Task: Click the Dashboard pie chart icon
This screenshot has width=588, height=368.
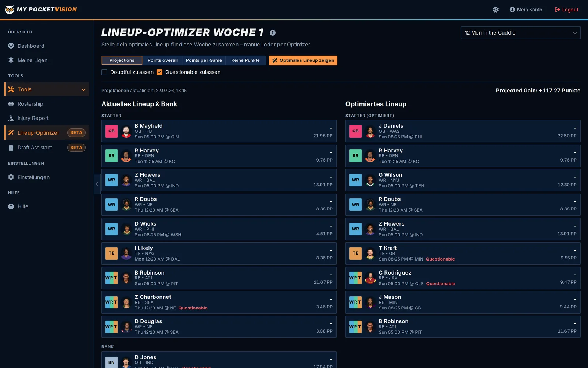Action: coord(11,46)
